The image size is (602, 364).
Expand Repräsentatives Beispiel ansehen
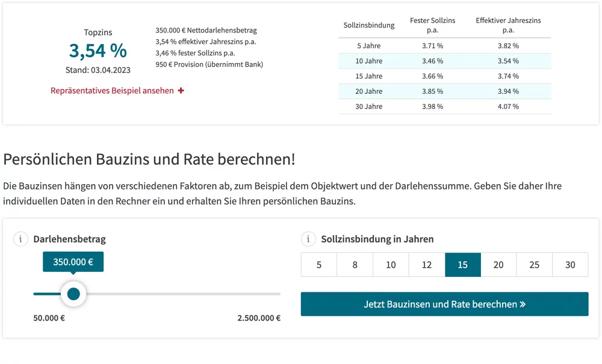pyautogui.click(x=112, y=91)
